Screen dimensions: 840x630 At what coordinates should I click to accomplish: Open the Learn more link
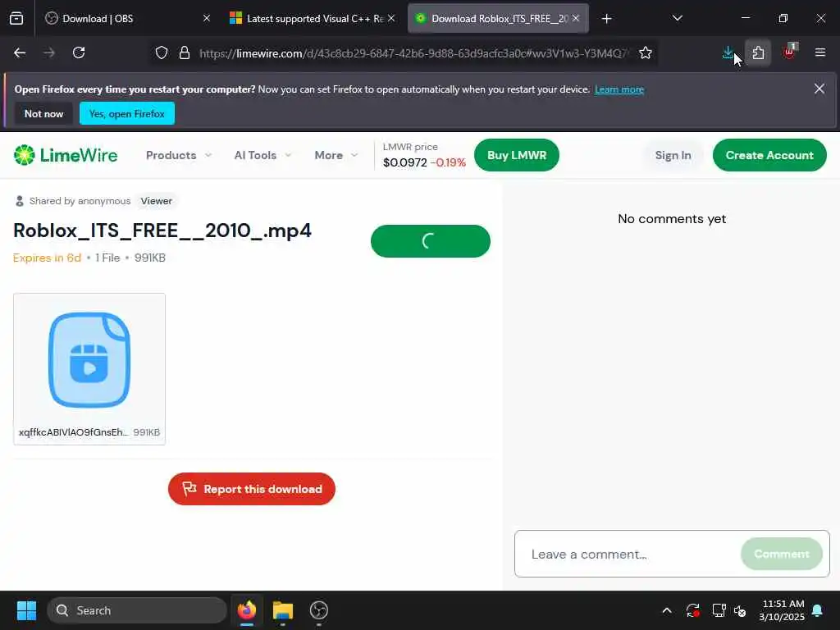[619, 89]
